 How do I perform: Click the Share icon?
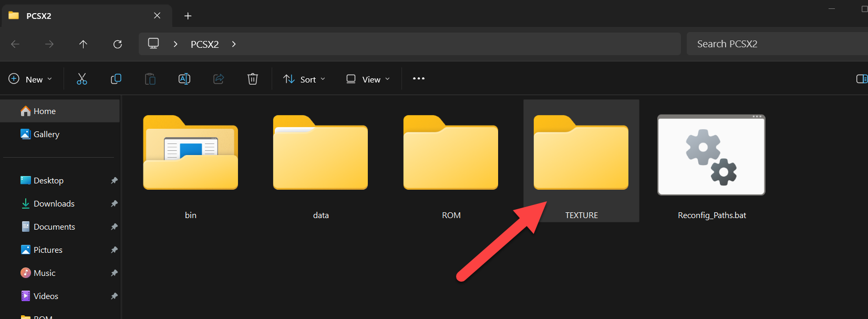pyautogui.click(x=219, y=79)
